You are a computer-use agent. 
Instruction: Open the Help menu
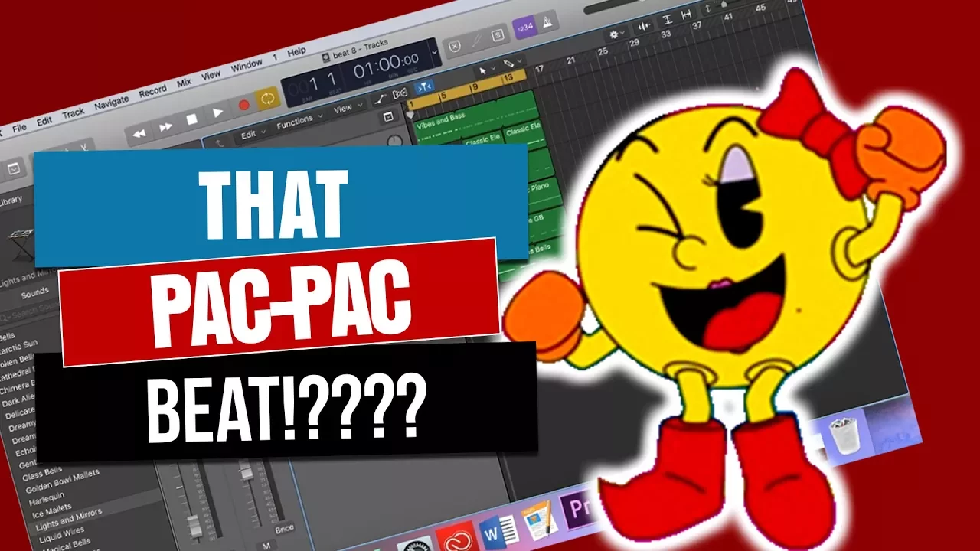tap(296, 52)
